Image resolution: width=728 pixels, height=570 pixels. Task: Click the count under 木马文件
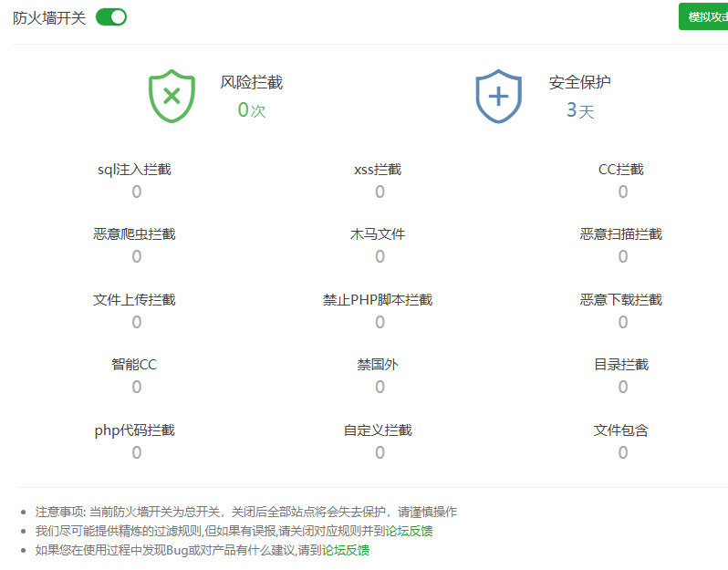(x=380, y=256)
